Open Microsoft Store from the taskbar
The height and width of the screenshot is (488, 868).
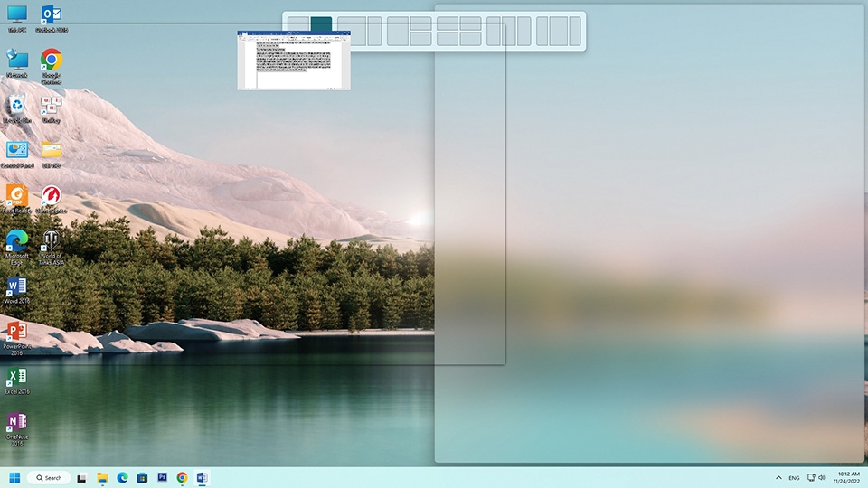pos(142,477)
